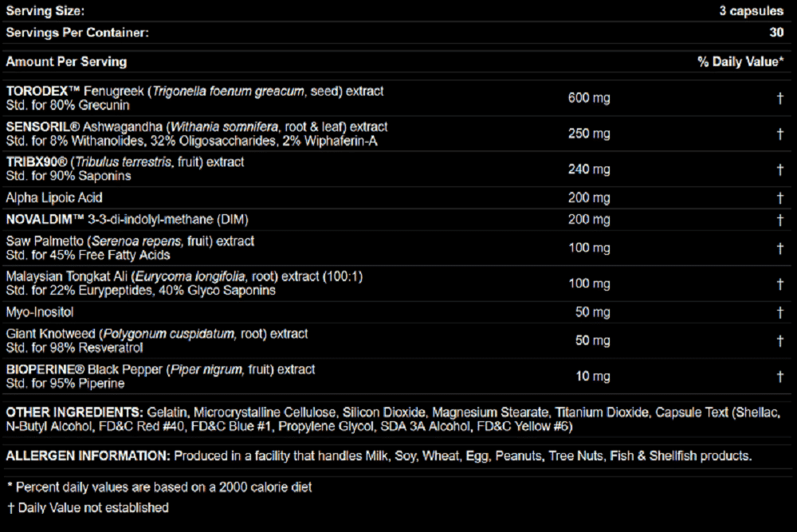Viewport: 797px width, 532px height.
Task: Click the dagger on NOVALDIM row
Action: [x=779, y=220]
